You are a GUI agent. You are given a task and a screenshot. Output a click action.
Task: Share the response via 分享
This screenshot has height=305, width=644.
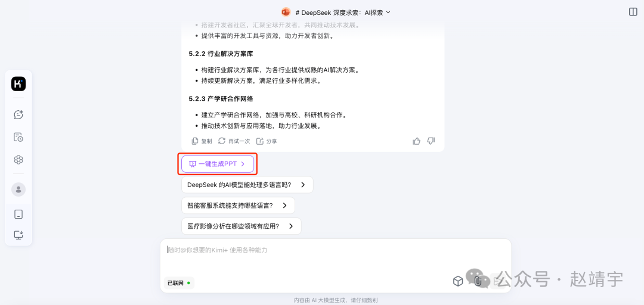click(x=267, y=141)
